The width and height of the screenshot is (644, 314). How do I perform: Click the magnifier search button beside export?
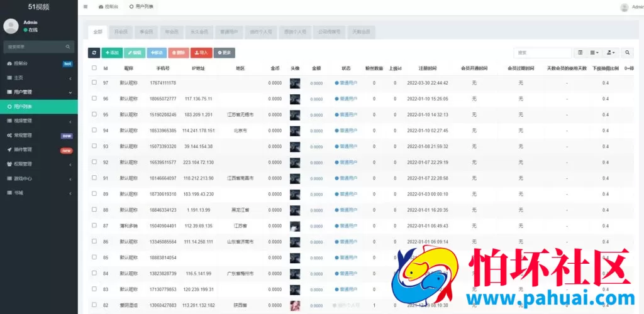(627, 53)
